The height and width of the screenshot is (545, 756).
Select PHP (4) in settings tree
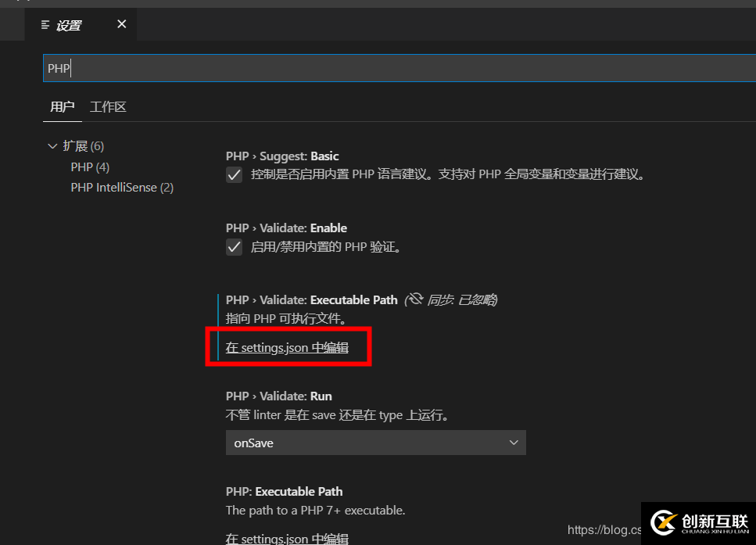pos(90,167)
